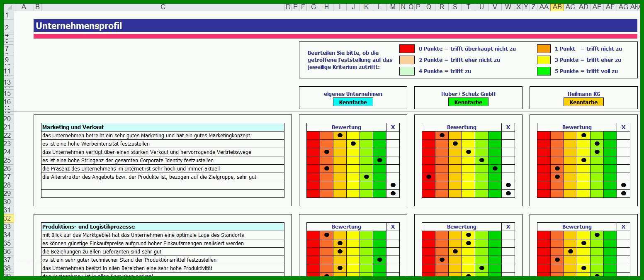
Task: Select the yellow 3 Punkte legend swatch
Action: [544, 60]
